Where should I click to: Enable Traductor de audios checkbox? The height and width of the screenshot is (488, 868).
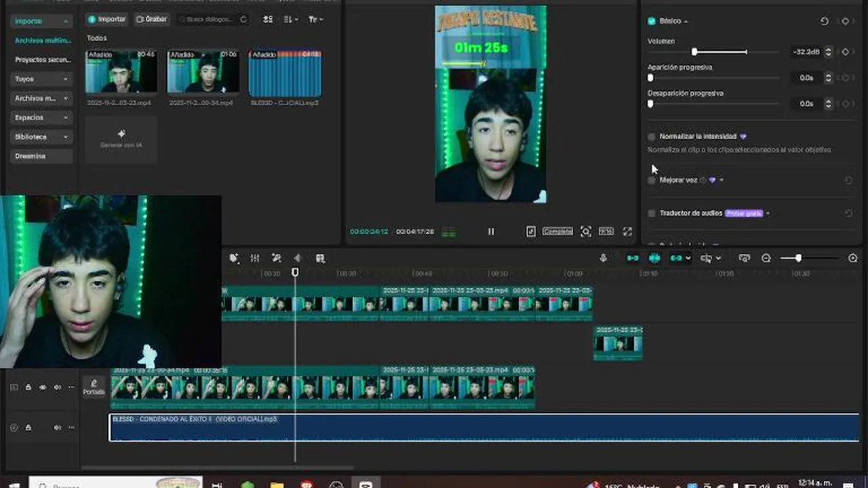pyautogui.click(x=652, y=213)
